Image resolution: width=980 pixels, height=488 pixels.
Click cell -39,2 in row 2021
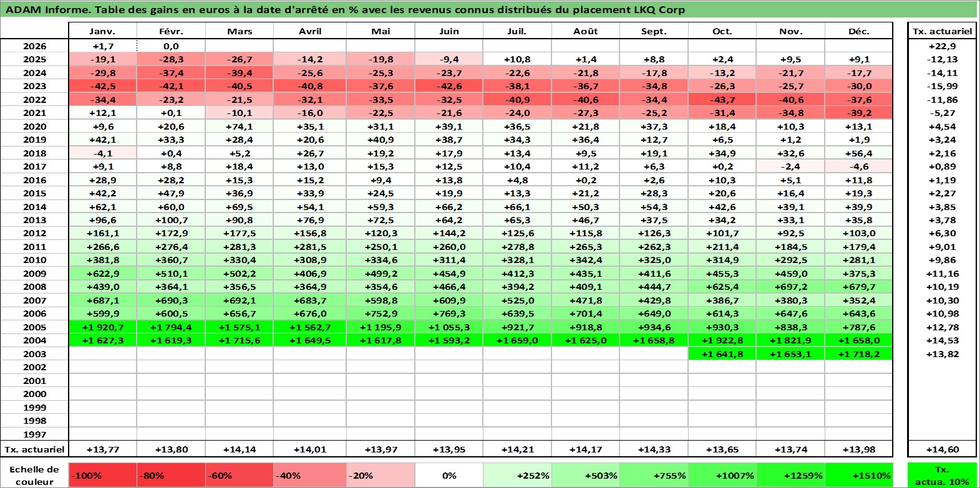click(x=859, y=113)
